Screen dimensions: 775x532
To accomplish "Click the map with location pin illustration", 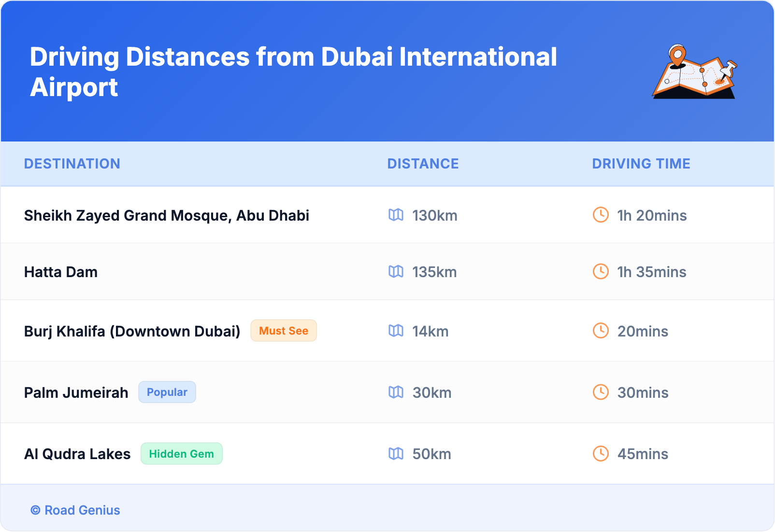I will (x=694, y=72).
